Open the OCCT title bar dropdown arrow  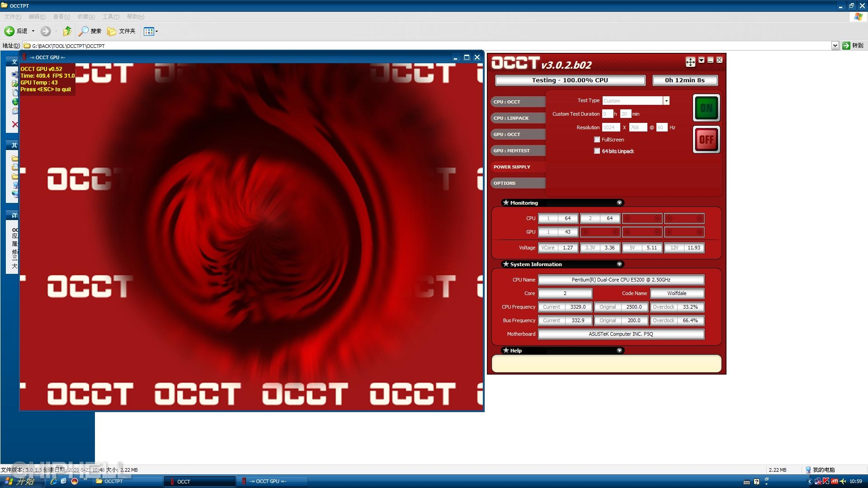point(701,60)
